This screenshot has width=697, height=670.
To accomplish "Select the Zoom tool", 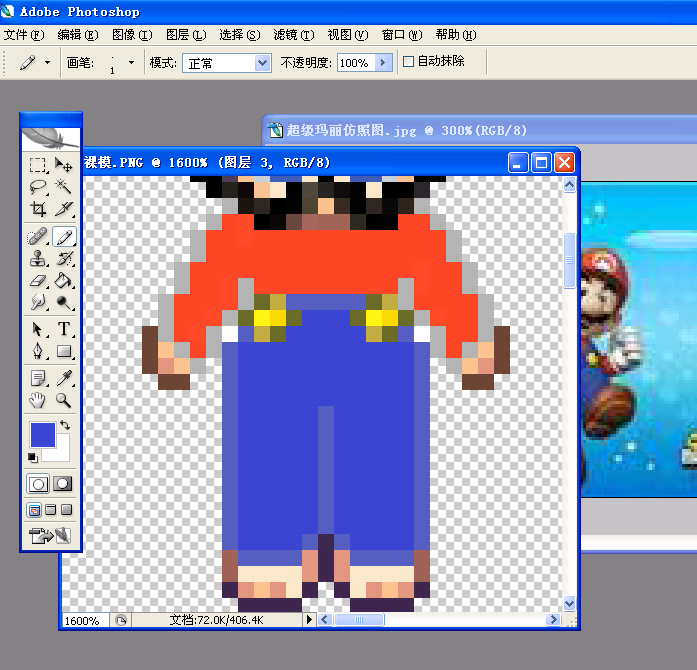I will 64,400.
